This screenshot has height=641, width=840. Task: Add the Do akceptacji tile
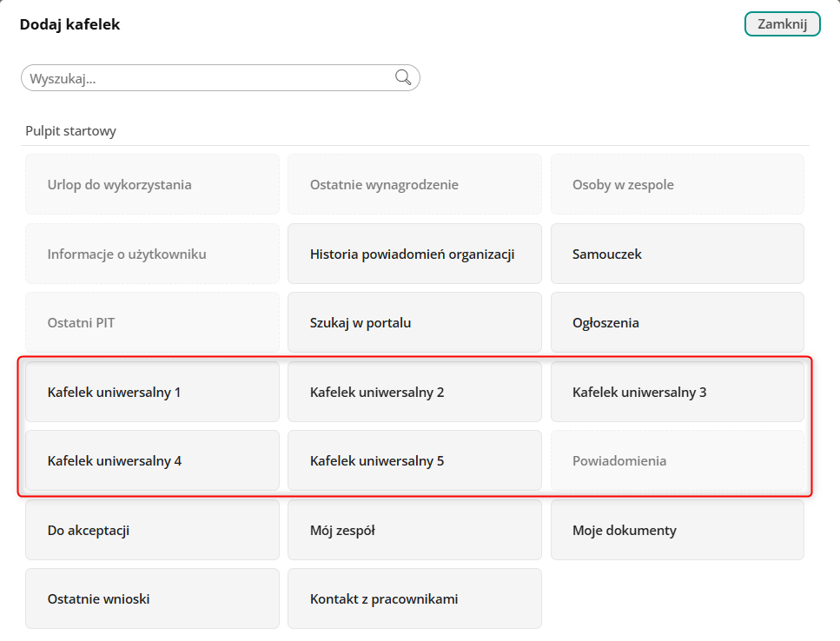click(152, 530)
